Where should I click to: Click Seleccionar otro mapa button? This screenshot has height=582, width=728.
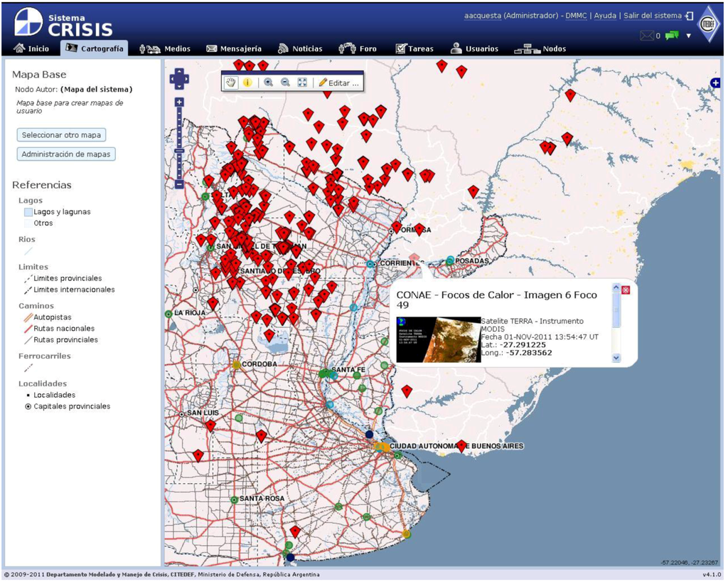click(x=61, y=135)
